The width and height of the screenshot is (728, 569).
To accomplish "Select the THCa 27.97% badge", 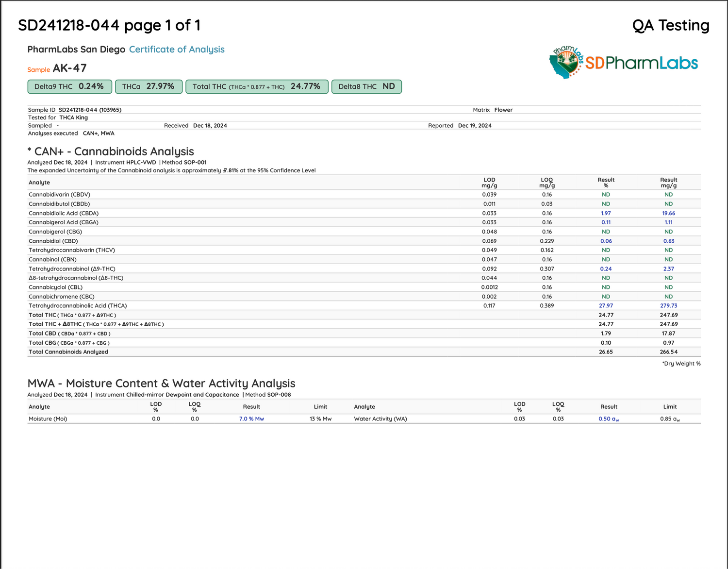I will 148,86.
